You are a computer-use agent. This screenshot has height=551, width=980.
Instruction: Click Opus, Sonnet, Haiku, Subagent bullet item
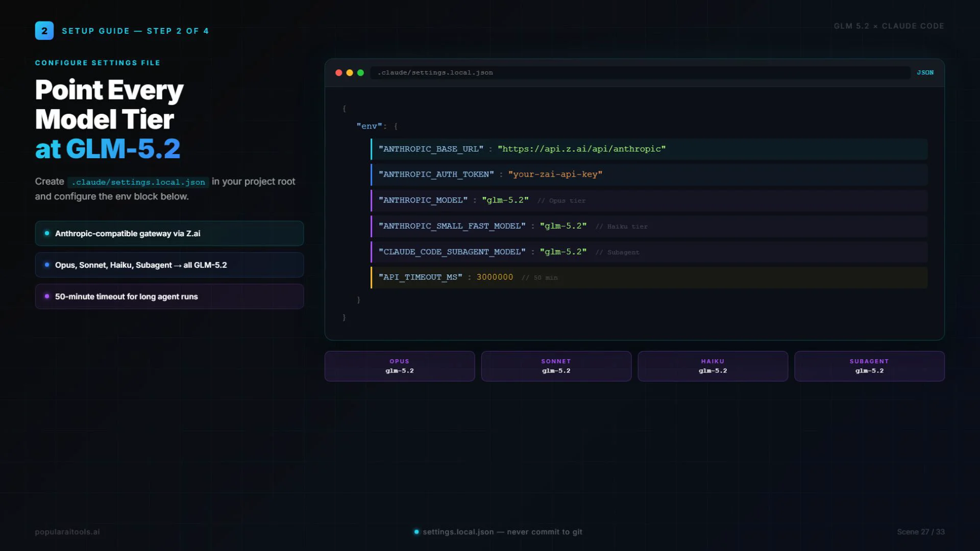[x=169, y=265]
